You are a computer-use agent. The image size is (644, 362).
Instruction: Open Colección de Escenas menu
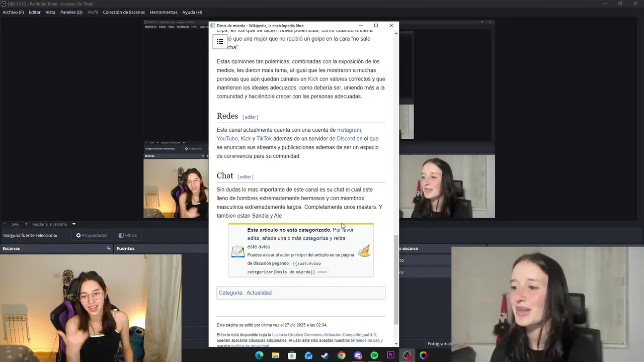pos(124,12)
